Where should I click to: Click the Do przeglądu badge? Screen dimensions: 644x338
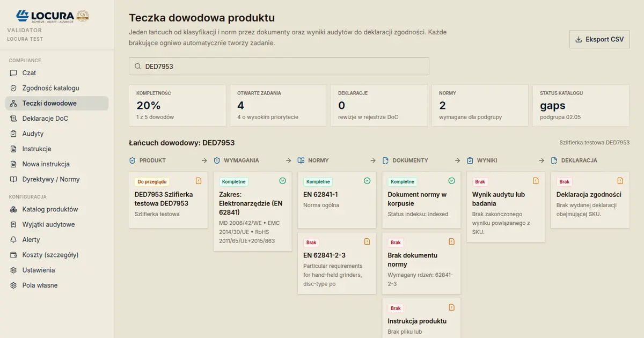(x=152, y=182)
